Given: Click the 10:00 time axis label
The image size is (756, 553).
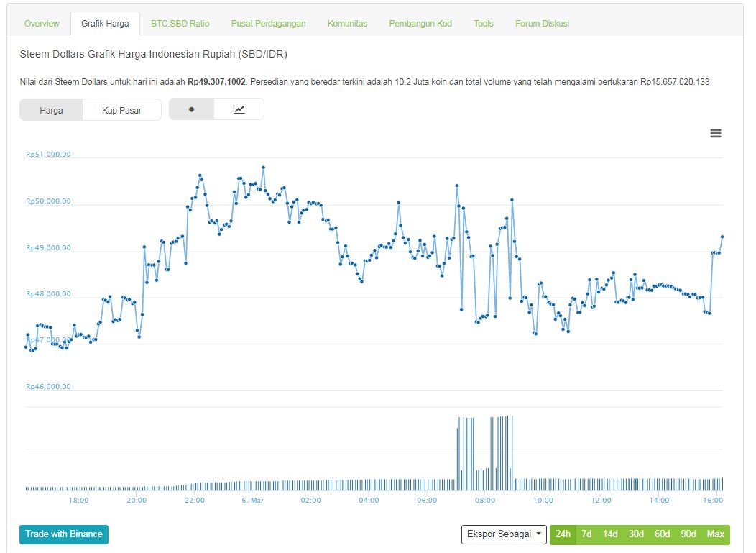Looking at the screenshot, I should tap(543, 501).
